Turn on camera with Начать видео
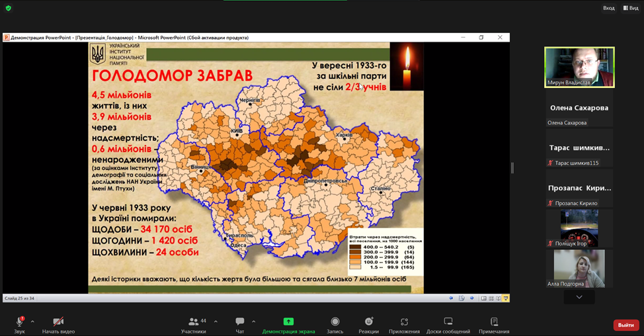644x336 pixels. click(58, 323)
